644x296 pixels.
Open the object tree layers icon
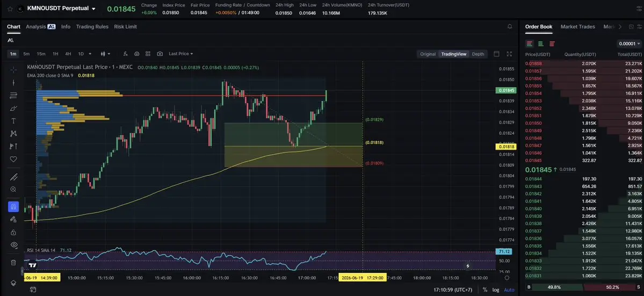tap(13, 283)
